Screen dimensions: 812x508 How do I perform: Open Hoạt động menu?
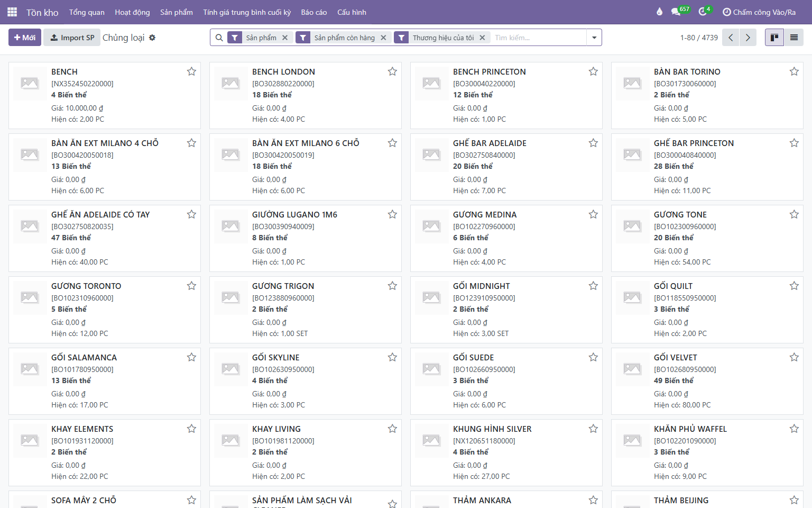[x=132, y=12]
